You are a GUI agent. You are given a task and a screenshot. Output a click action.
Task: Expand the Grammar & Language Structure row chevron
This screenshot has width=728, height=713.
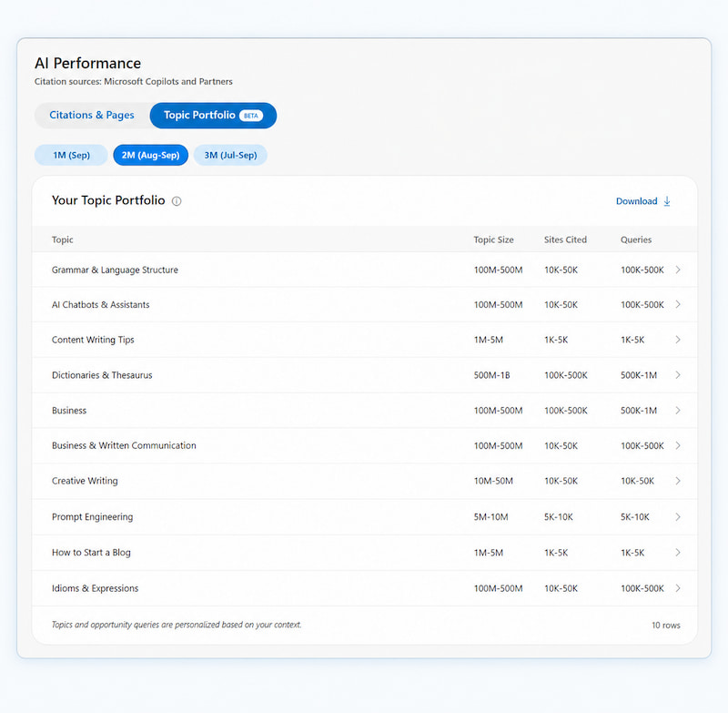678,270
